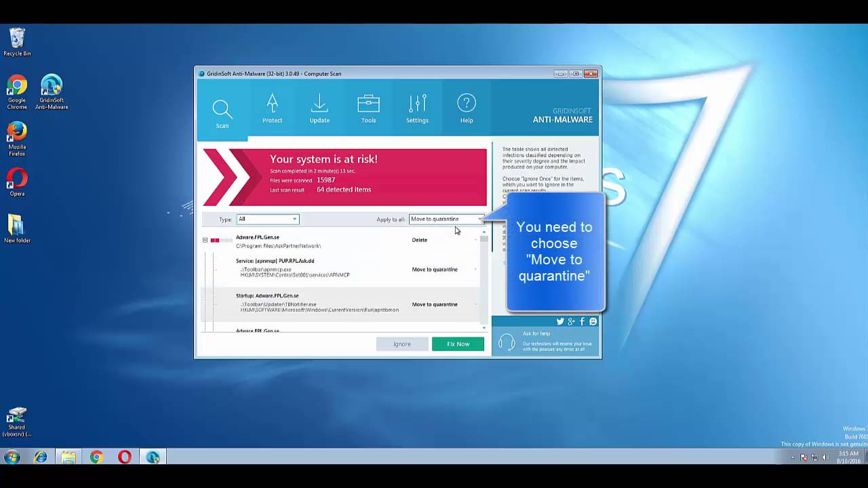Select the Opera desktop shortcut
This screenshot has height=488, width=868.
[17, 182]
